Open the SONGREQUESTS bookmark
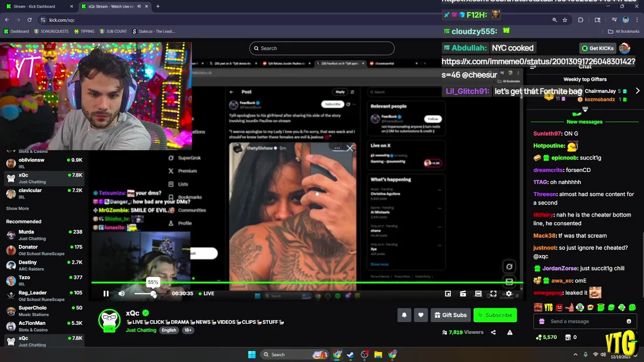Image resolution: width=644 pixels, height=362 pixels. click(x=51, y=31)
